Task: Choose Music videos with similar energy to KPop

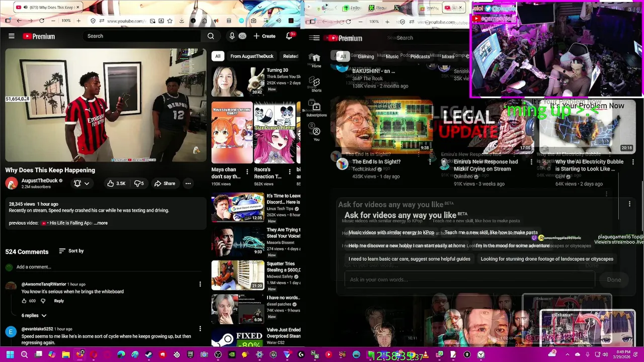Action: (391, 233)
